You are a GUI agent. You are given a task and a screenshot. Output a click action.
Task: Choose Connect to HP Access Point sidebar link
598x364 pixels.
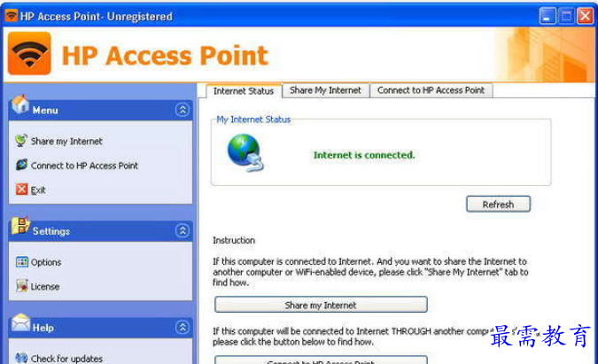pos(84,166)
